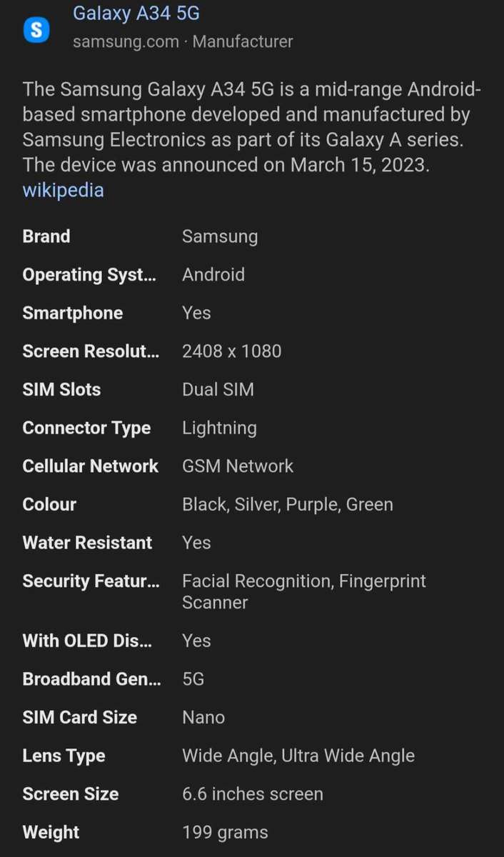Screen dimensions: 504x857
Task: Select the Dual SIM value
Action: coord(218,390)
